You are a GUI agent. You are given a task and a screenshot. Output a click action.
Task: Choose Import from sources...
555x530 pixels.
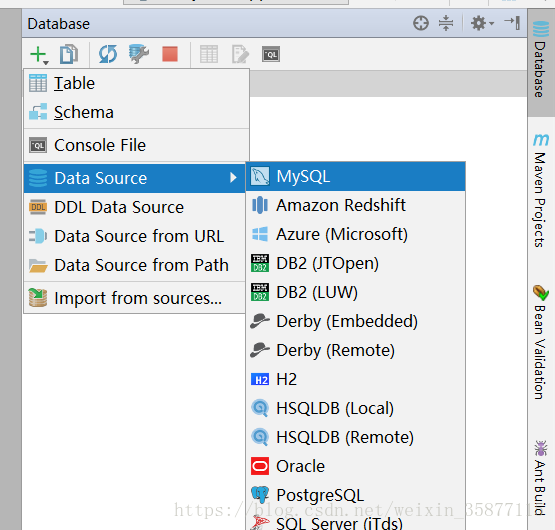coord(135,298)
